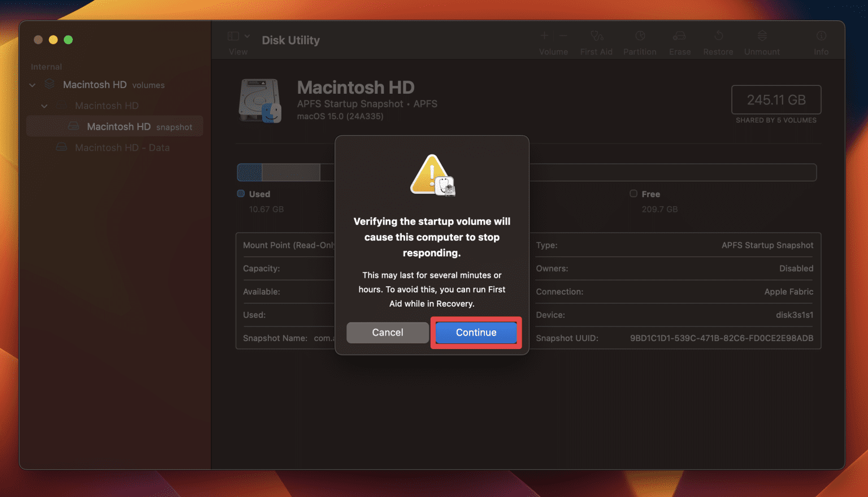Unmount the volume via toolbar icon
Image resolution: width=868 pixels, height=497 pixels.
pos(761,36)
